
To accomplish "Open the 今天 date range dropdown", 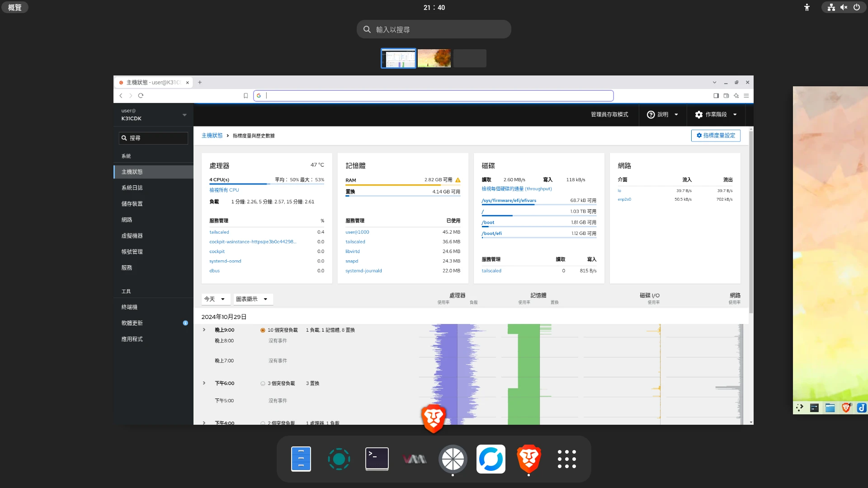I will tap(215, 299).
